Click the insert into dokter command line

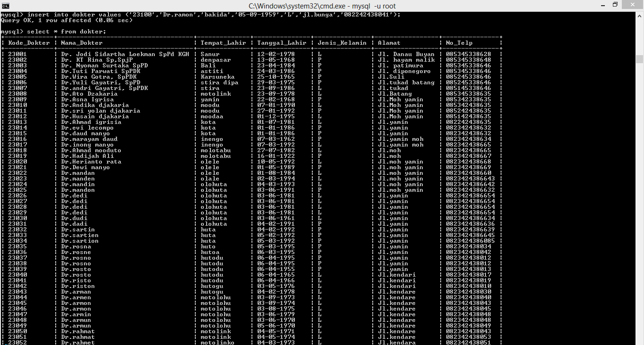201,15
